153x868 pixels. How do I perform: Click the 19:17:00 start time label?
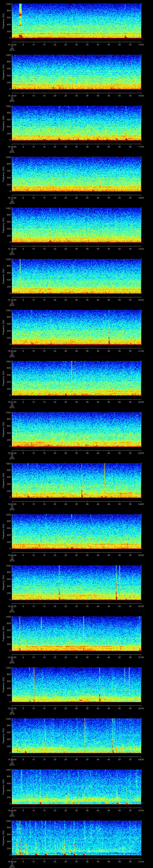[x=12, y=197]
